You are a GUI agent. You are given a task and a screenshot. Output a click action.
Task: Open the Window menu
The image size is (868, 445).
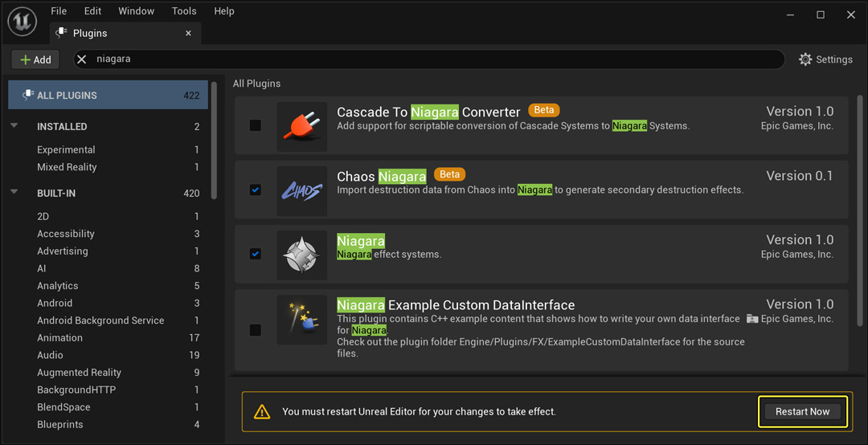tap(136, 11)
